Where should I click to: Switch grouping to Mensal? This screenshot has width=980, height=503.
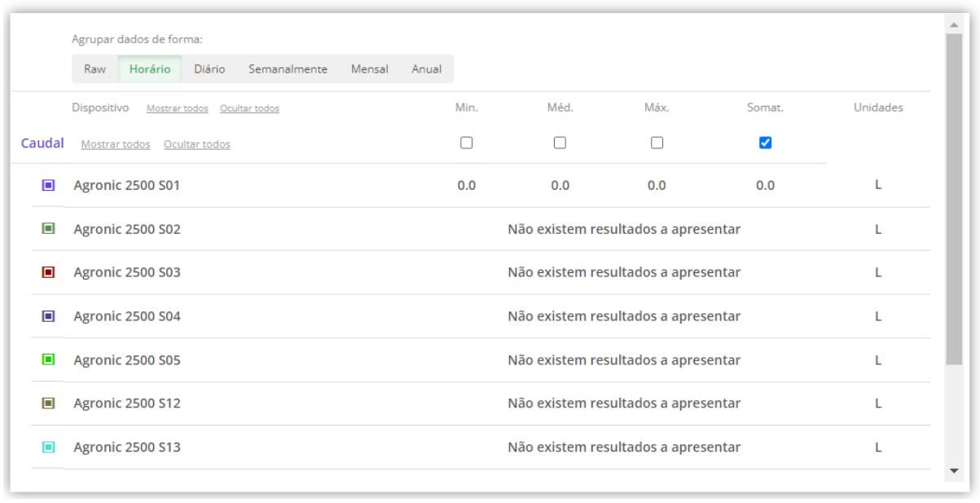[x=369, y=69]
